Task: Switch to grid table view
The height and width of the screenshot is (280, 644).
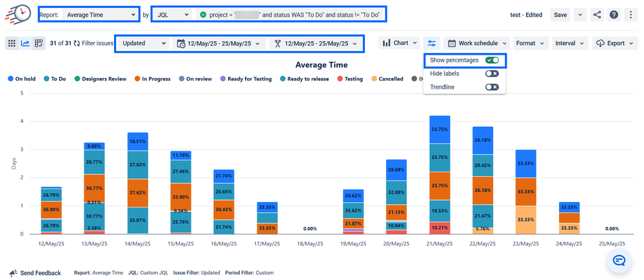Action: (x=12, y=43)
